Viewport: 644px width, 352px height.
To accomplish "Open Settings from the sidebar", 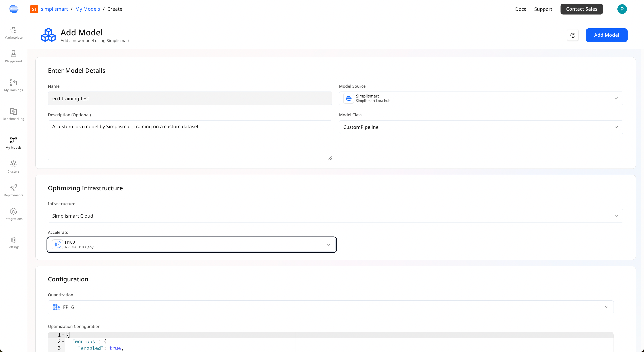I will pyautogui.click(x=13, y=243).
